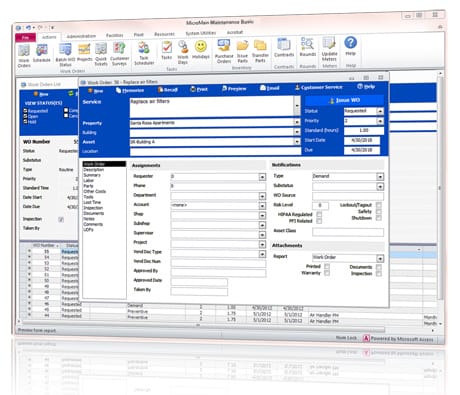Check the Shutdown checkbox
This screenshot has width=460, height=395.
point(379,218)
